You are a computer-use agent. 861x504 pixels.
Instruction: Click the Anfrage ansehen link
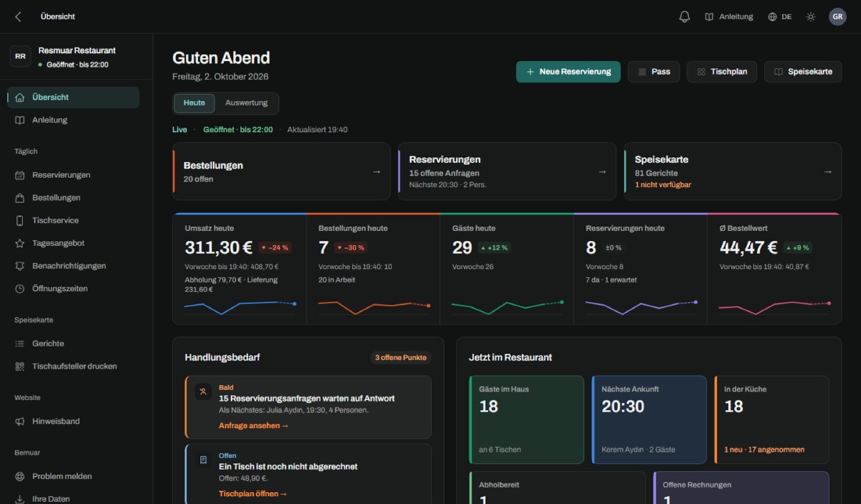pos(253,426)
